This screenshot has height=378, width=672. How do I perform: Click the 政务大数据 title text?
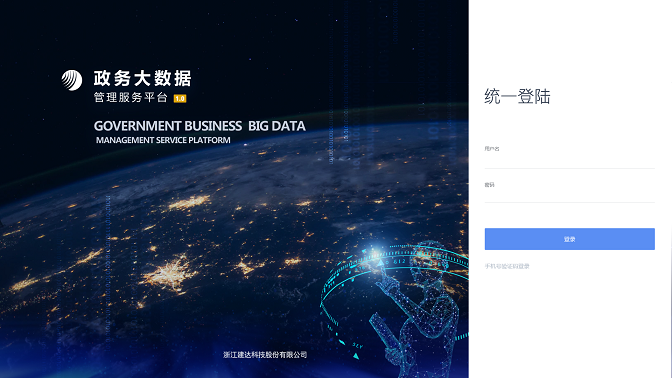[x=142, y=78]
